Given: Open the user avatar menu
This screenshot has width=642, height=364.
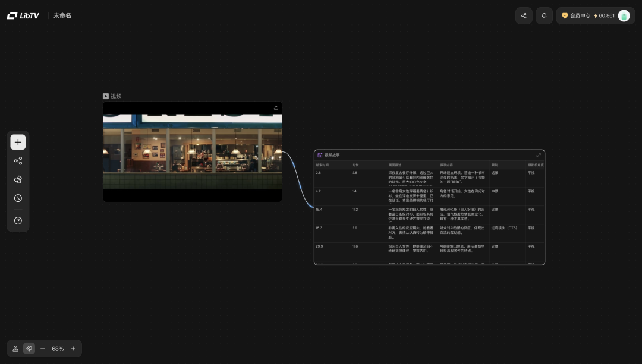Looking at the screenshot, I should 624,15.
